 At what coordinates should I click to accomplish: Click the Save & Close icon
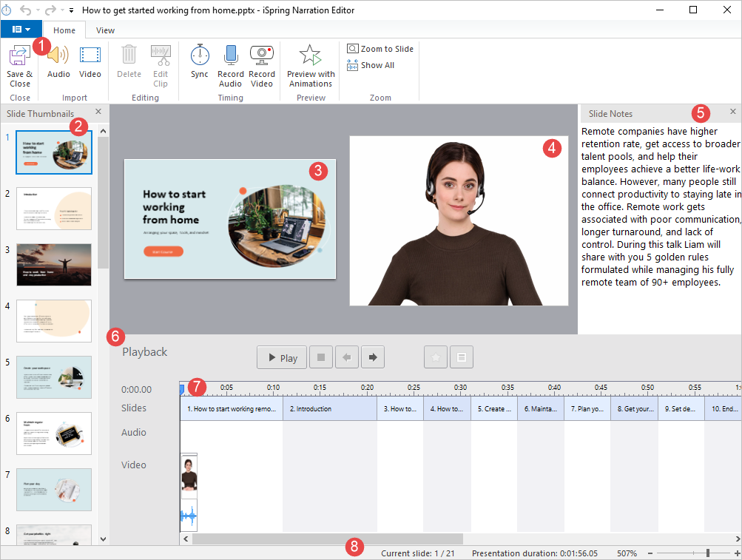pyautogui.click(x=19, y=56)
